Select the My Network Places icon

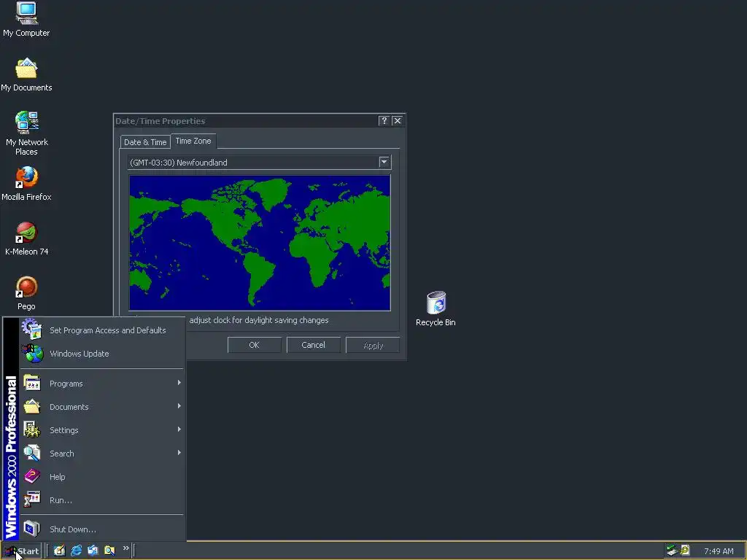(x=26, y=133)
